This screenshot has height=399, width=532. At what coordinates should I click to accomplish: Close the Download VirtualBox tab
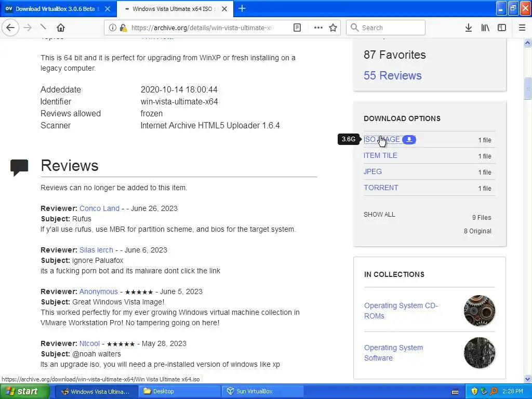tap(107, 9)
